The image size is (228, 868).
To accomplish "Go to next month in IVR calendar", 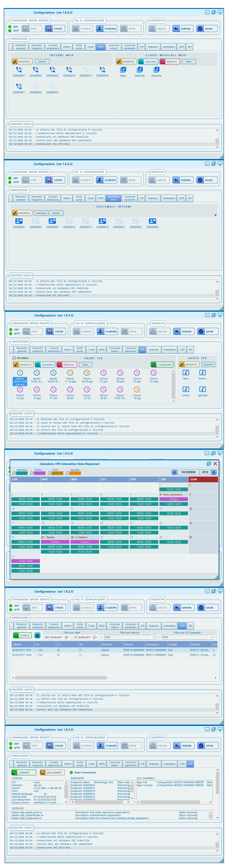I will point(214,472).
